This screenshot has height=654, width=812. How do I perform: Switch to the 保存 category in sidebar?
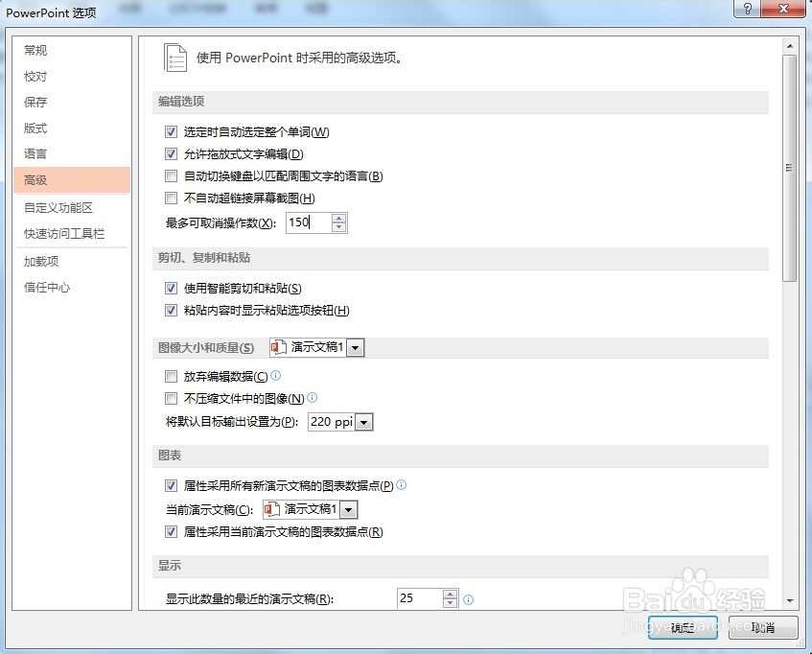click(x=35, y=102)
